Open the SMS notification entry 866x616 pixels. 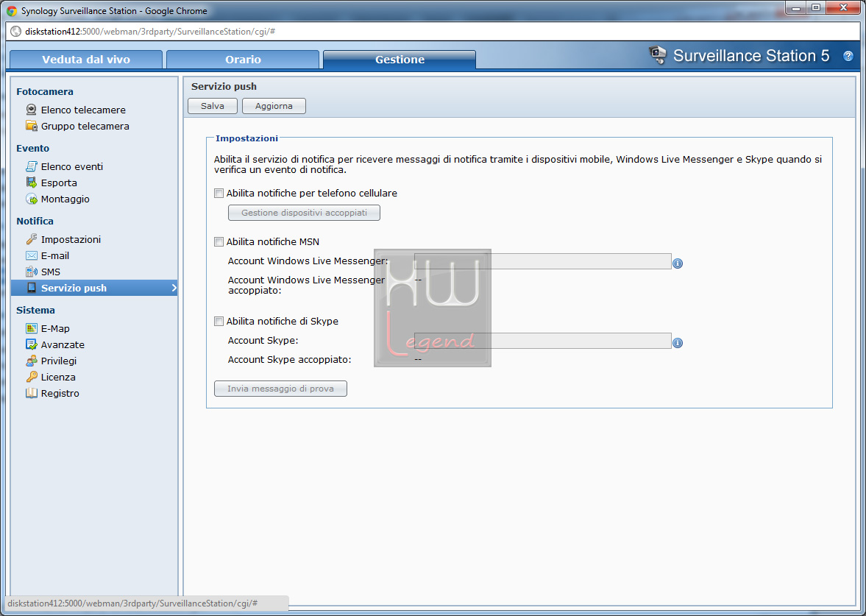click(x=51, y=272)
